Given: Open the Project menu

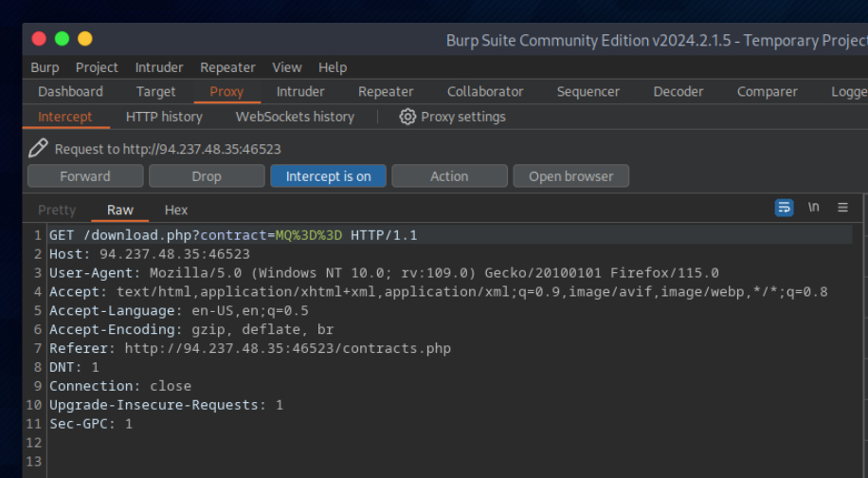Looking at the screenshot, I should [x=97, y=67].
